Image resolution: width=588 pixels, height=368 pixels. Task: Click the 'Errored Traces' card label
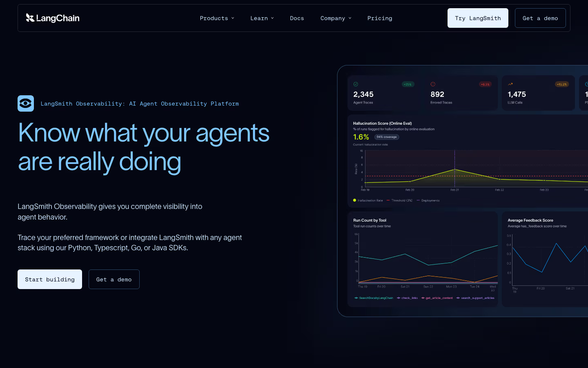point(441,103)
